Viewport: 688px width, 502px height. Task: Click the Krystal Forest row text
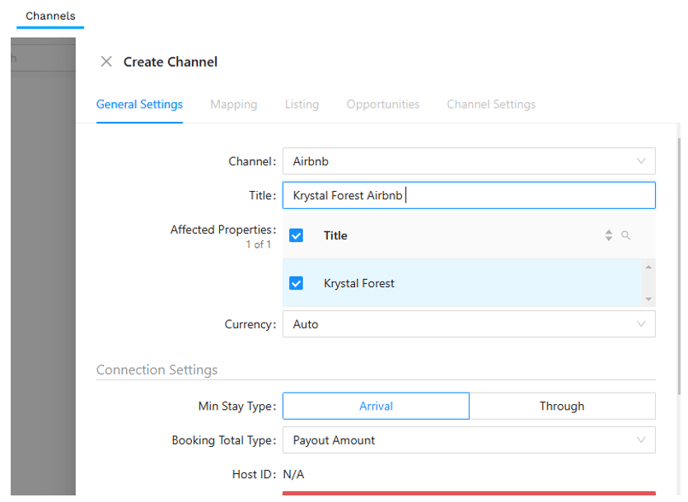pyautogui.click(x=359, y=283)
